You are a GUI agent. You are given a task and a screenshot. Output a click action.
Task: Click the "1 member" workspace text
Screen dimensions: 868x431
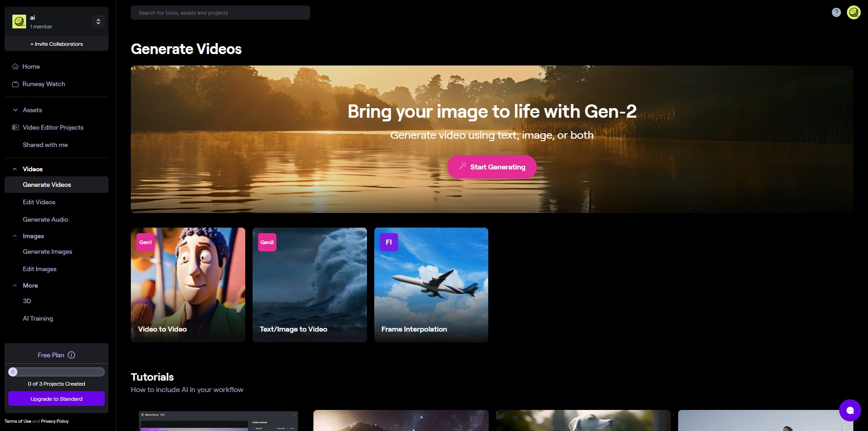41,27
